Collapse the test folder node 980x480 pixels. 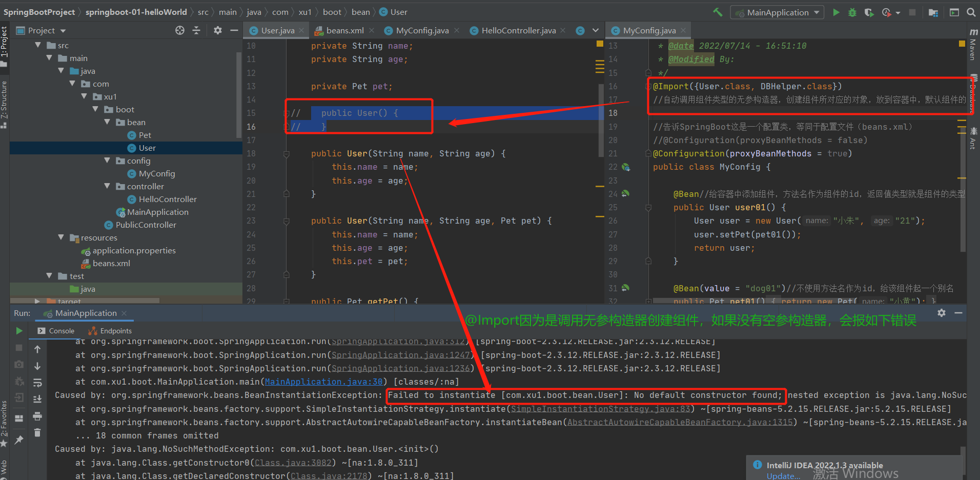click(49, 276)
